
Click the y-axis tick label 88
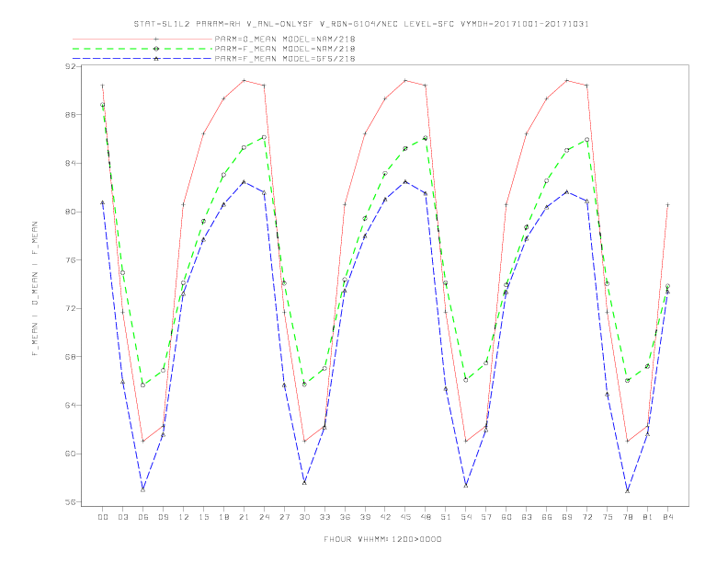click(70, 115)
